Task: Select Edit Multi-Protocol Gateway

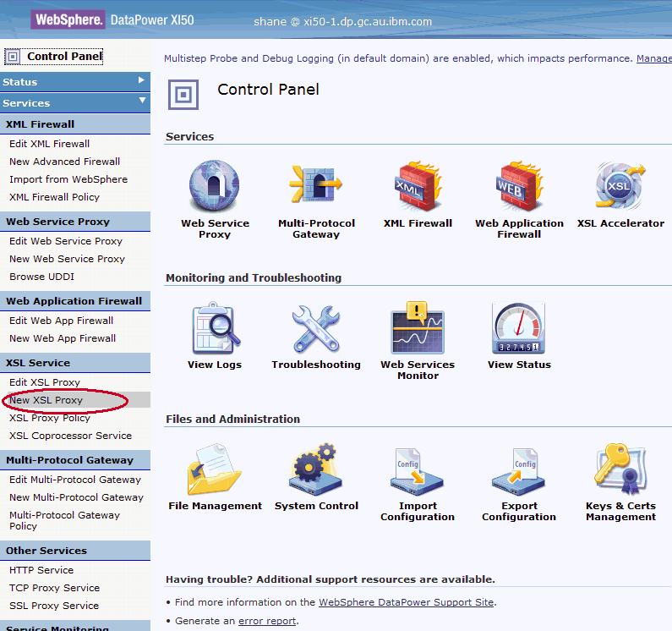Action: click(75, 480)
